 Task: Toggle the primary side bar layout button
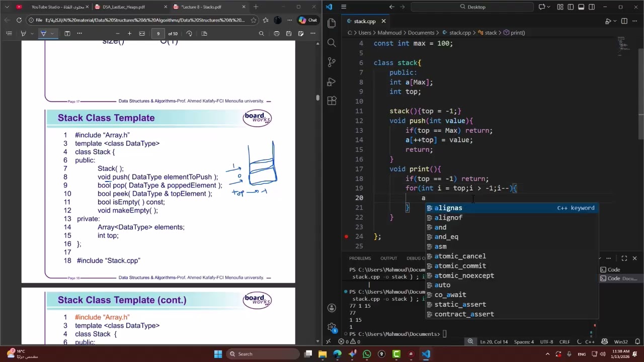571,7
